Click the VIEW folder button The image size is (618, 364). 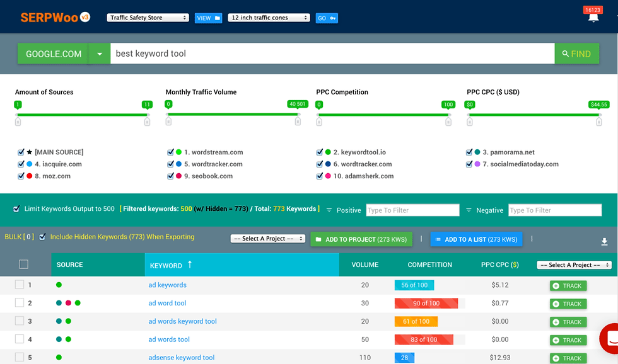click(x=208, y=18)
